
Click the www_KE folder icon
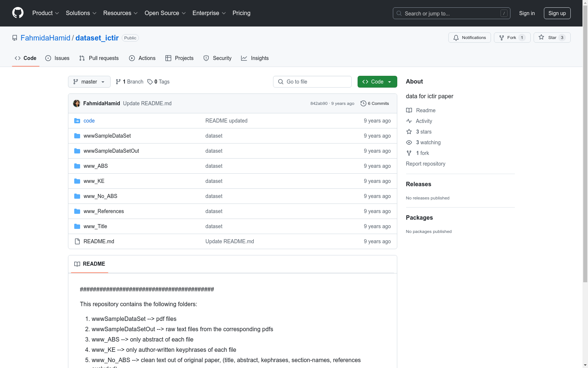pos(77,181)
